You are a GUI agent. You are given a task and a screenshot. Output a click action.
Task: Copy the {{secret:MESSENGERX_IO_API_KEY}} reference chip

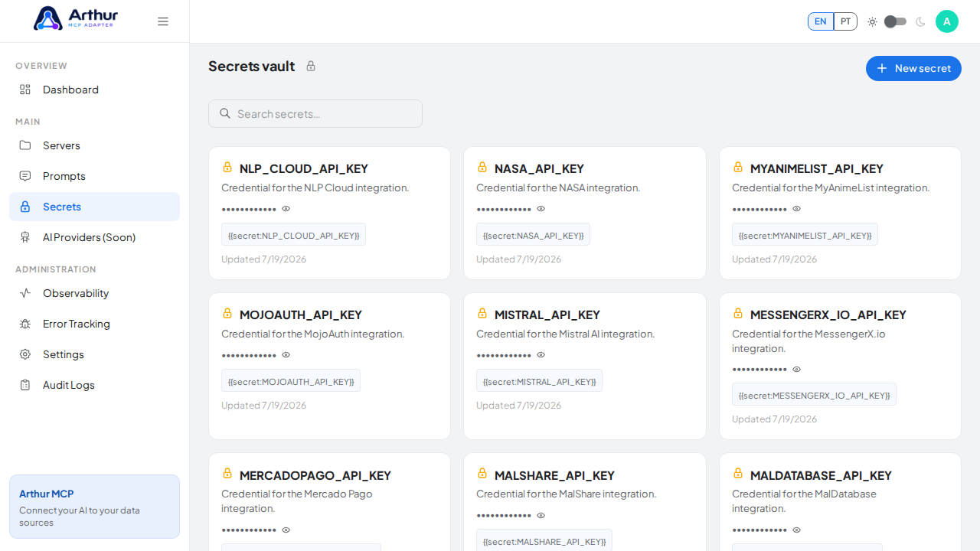click(x=814, y=395)
